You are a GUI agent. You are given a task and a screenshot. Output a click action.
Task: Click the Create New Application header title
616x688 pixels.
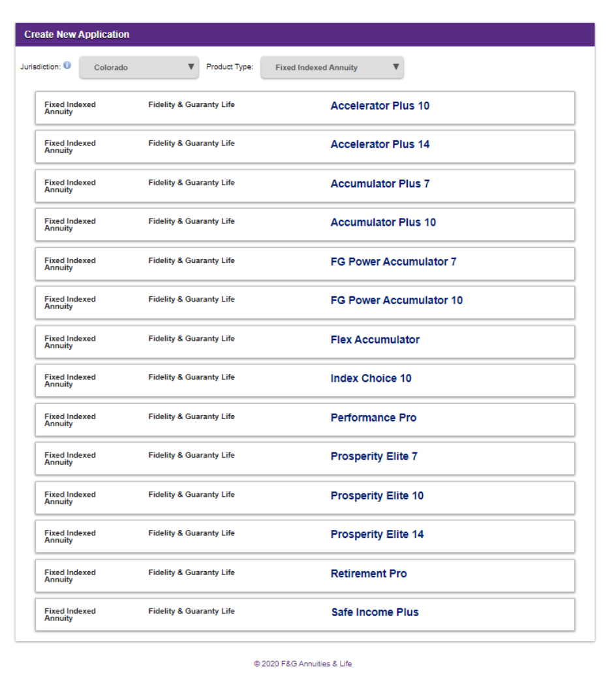[x=77, y=35]
